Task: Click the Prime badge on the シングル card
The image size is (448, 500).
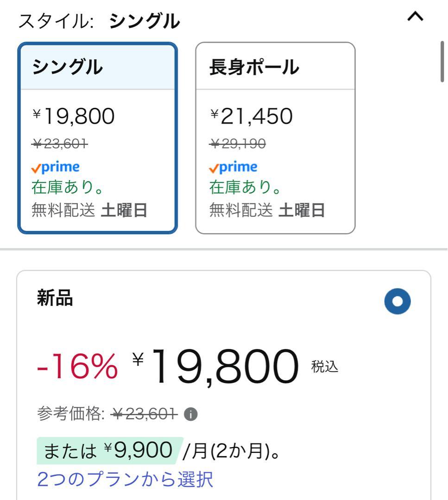Action: 56,167
